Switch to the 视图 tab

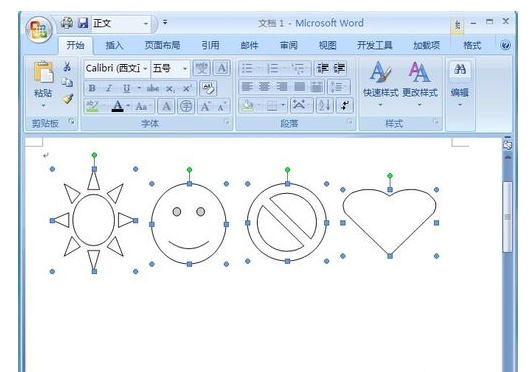click(x=328, y=45)
